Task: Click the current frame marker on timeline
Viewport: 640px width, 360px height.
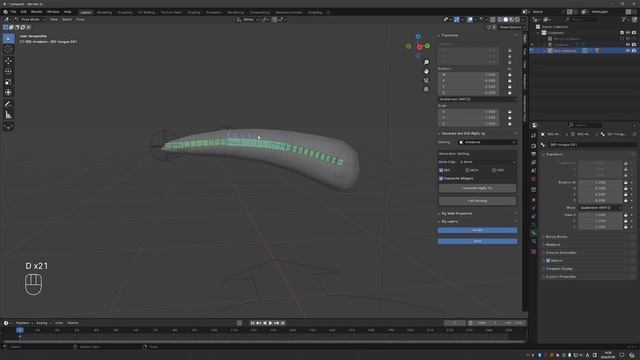Action: [x=20, y=330]
